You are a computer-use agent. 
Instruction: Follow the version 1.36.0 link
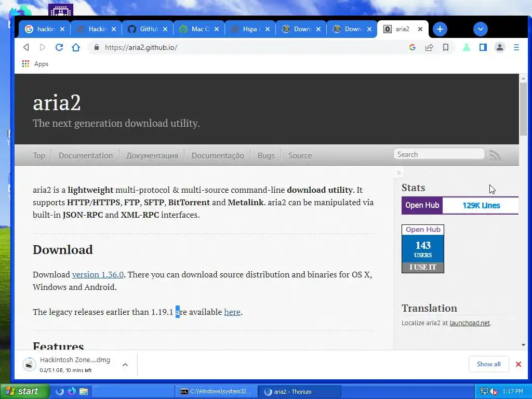[98, 274]
